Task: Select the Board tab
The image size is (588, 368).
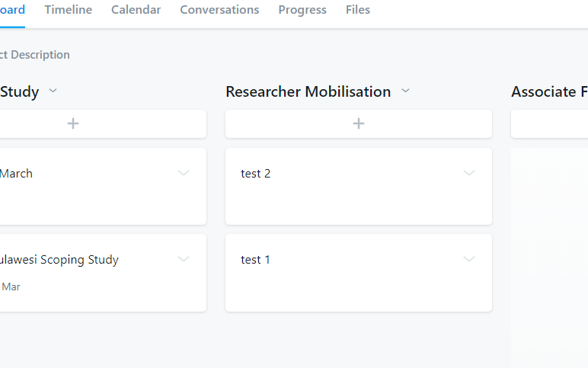Action: coord(12,10)
